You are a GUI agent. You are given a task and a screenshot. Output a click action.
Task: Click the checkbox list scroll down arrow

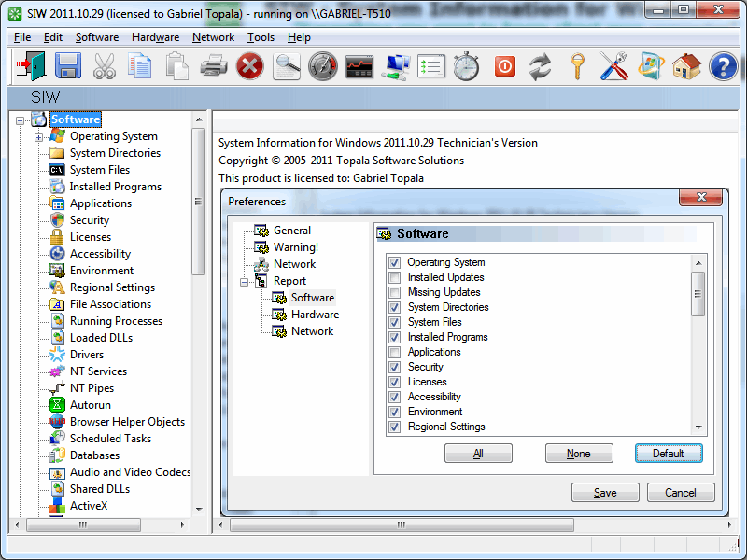(698, 427)
